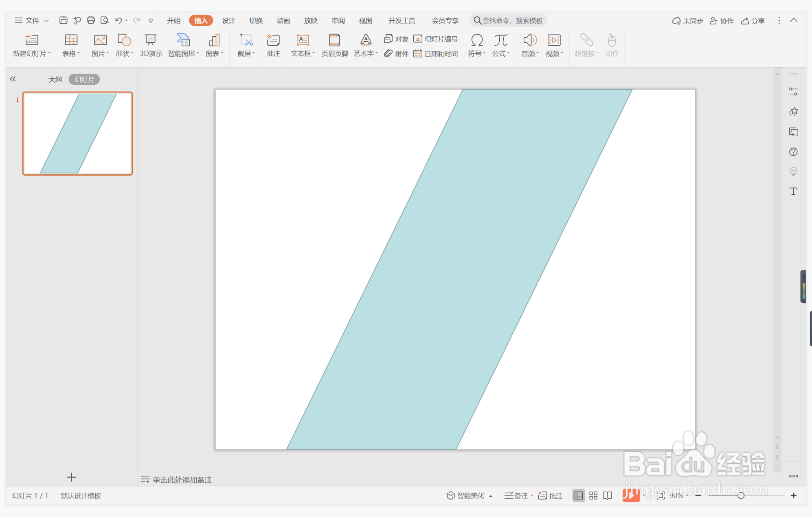
Task: Click the zoom slider handle
Action: click(741, 495)
